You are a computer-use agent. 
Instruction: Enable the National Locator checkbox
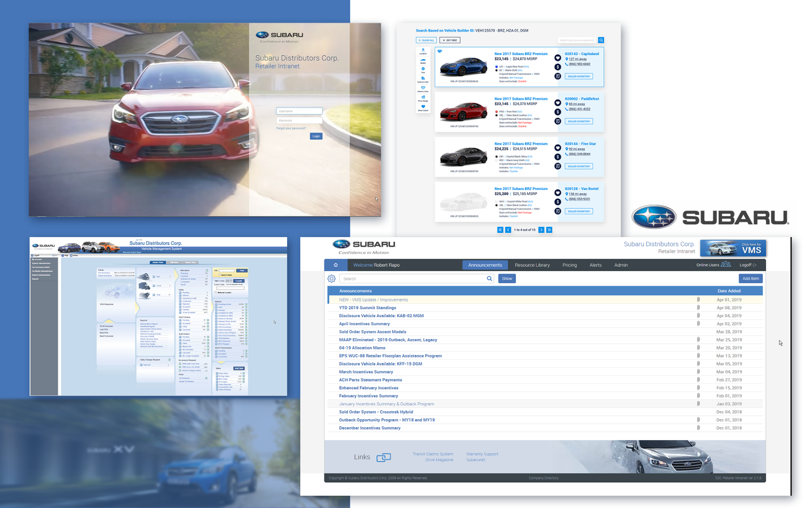click(216, 292)
